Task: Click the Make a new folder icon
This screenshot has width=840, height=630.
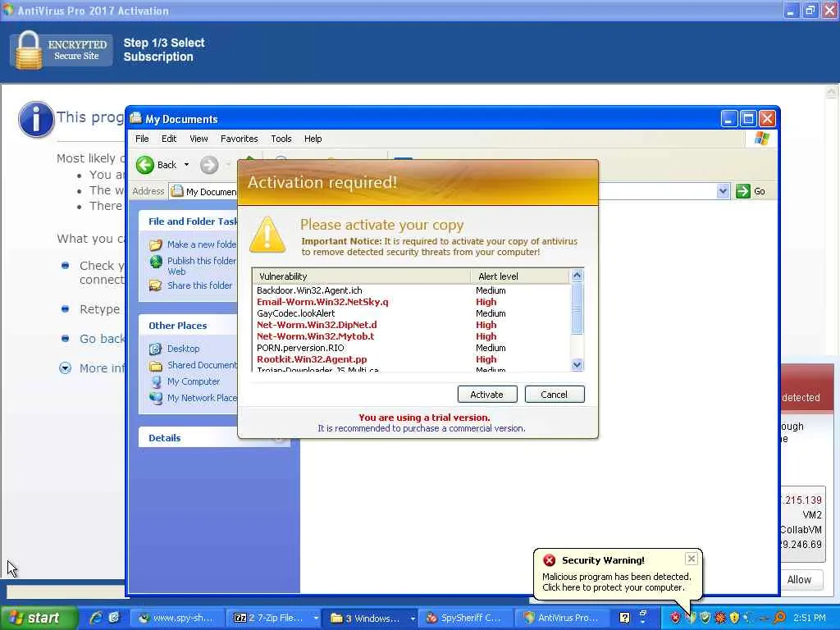Action: tap(156, 244)
